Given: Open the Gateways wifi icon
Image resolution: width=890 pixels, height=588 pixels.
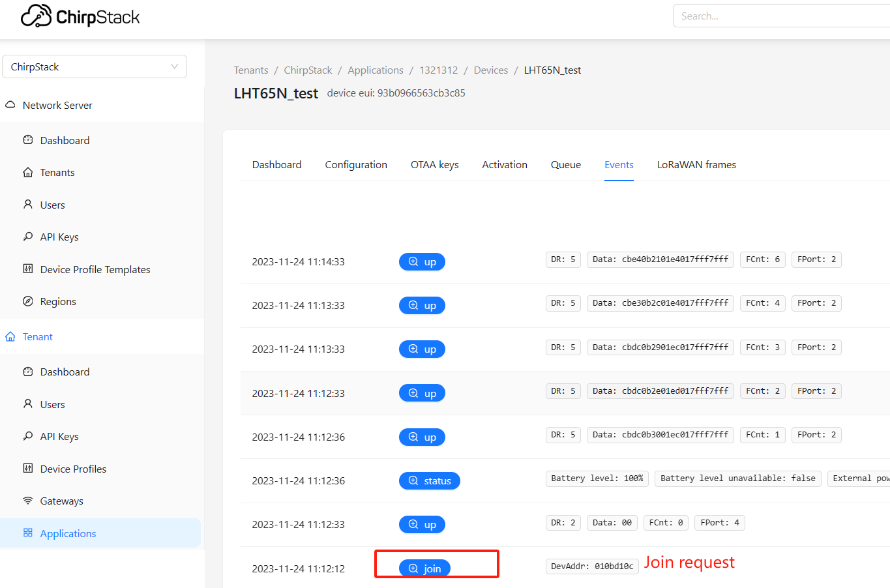Looking at the screenshot, I should click(x=28, y=501).
